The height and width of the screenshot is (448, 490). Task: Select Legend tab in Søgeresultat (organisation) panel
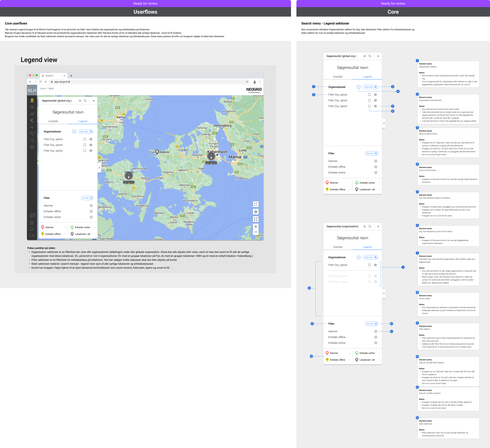tap(367, 247)
